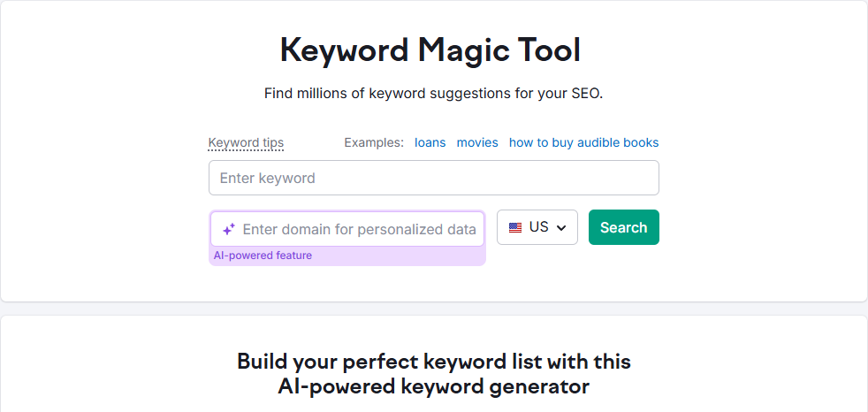This screenshot has height=412, width=868.
Task: Click the 'Examples:' label text
Action: click(x=374, y=143)
